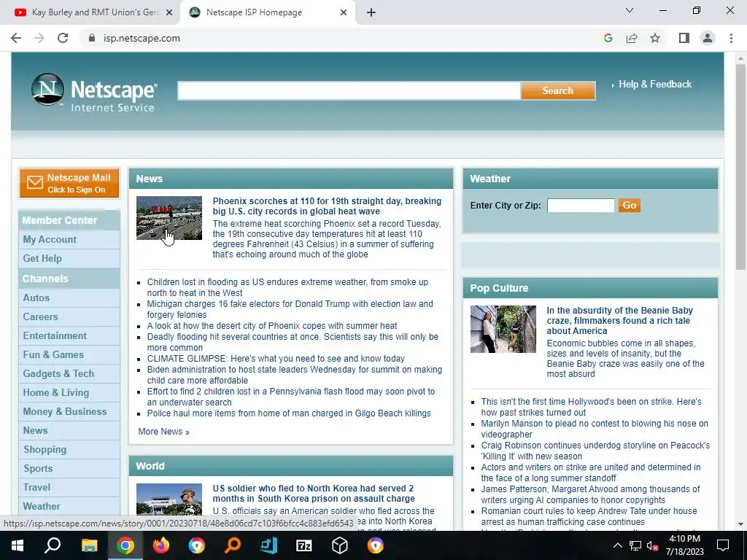This screenshot has height=560, width=747.
Task: Open the muted volume tray icon
Action: (651, 545)
